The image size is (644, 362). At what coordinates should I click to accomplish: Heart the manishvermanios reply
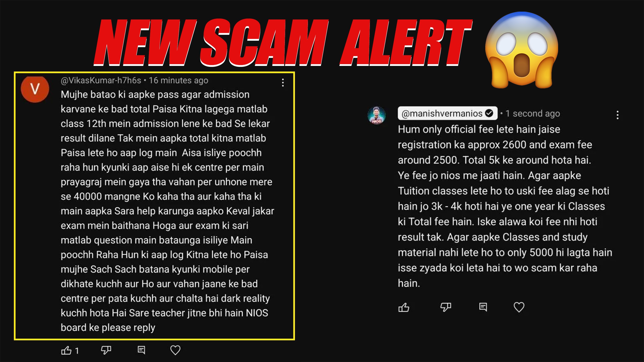pos(519,307)
